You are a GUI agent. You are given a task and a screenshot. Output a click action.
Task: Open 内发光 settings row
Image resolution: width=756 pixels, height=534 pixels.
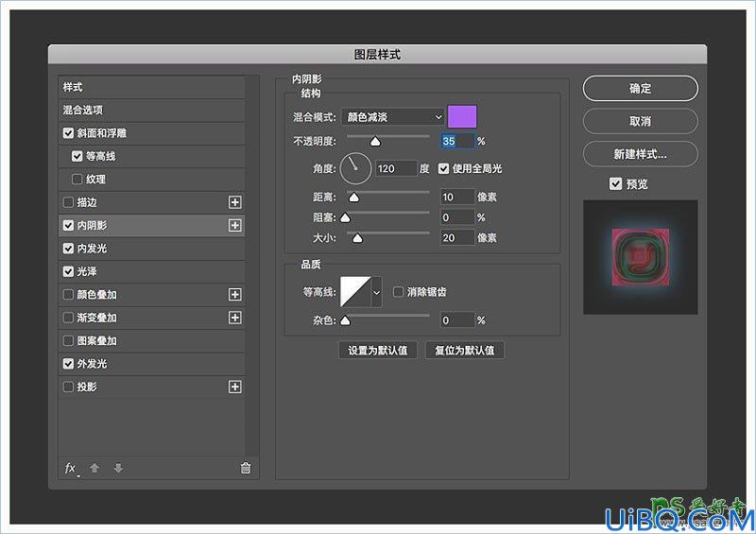coord(151,249)
